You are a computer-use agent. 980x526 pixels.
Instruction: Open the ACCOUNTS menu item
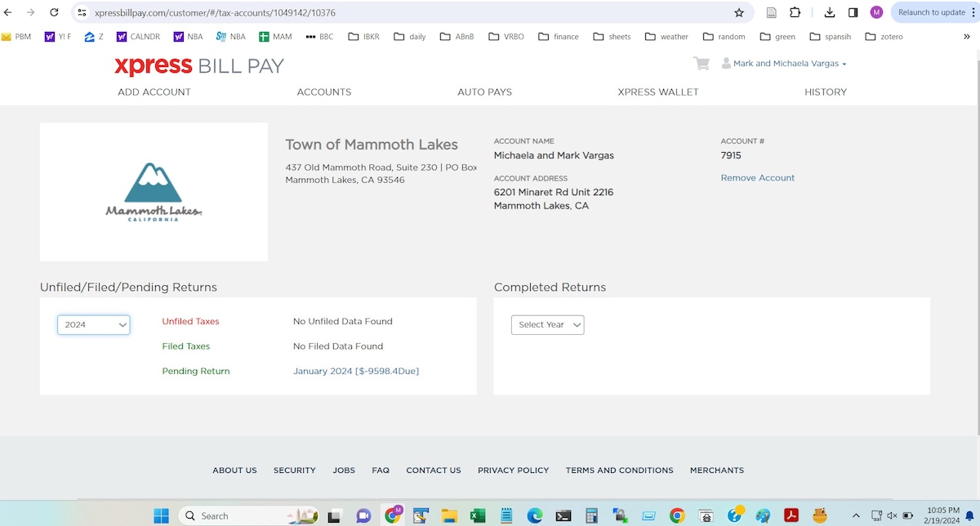(x=324, y=92)
